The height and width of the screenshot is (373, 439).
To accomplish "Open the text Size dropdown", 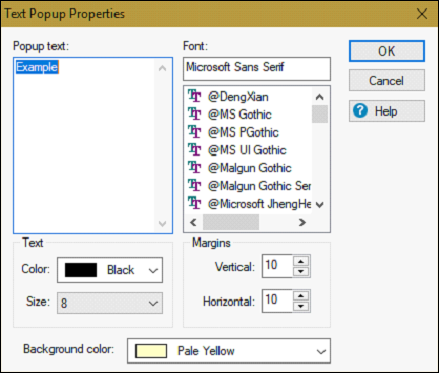I will [x=110, y=303].
